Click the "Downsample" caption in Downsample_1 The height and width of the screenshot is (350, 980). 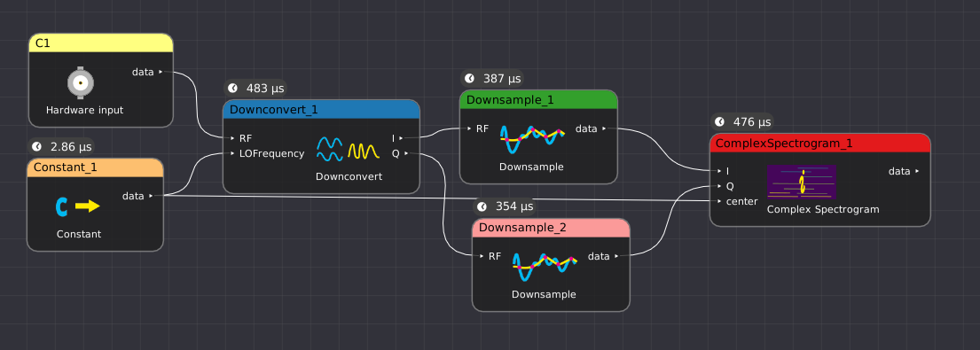coord(531,167)
